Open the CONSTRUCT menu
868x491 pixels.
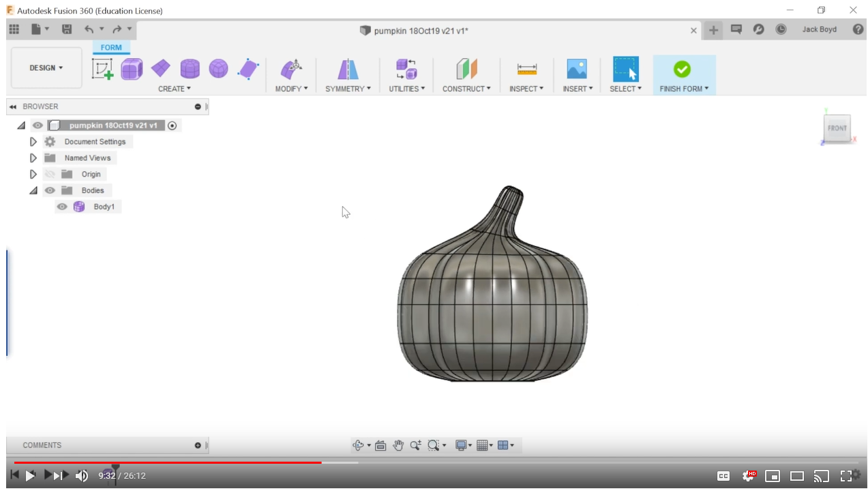466,89
